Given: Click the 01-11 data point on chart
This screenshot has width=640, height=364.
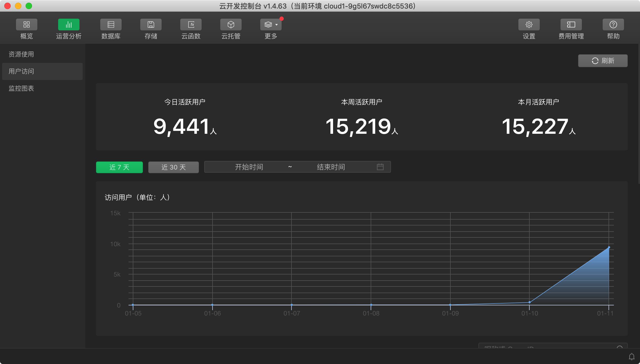Looking at the screenshot, I should (609, 248).
